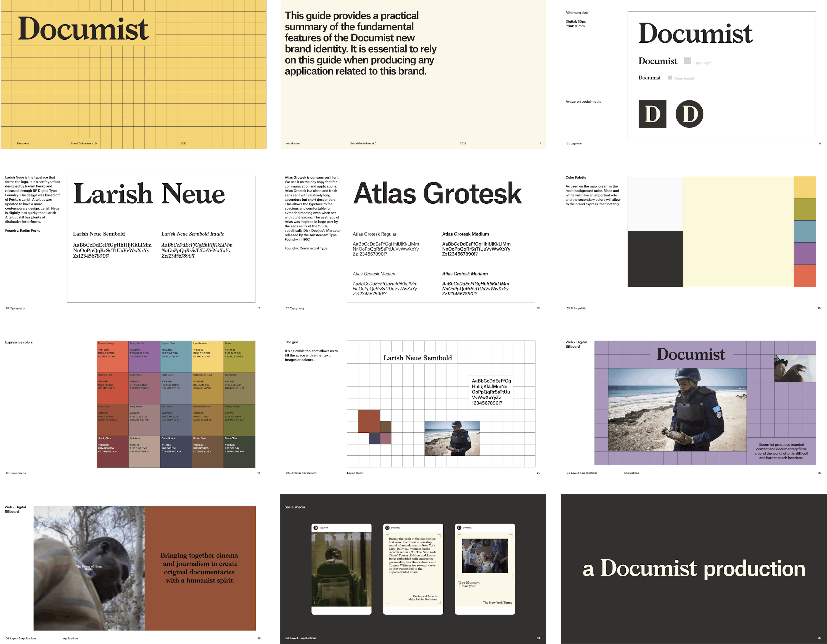Click the D logo on the pandemic text card
The image size is (827, 644).
click(387, 528)
